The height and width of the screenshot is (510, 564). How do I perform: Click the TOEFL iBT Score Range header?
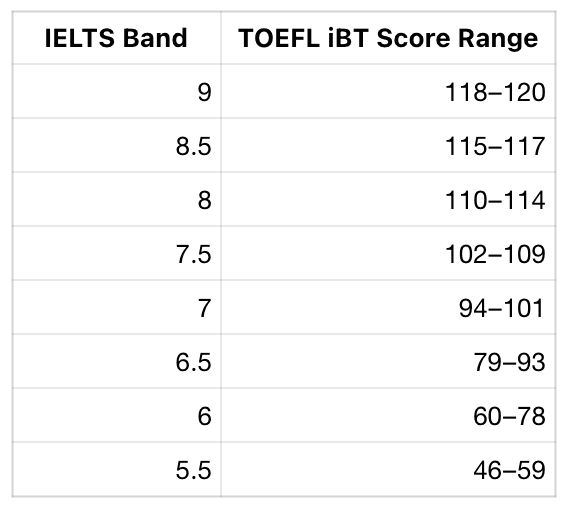388,38
